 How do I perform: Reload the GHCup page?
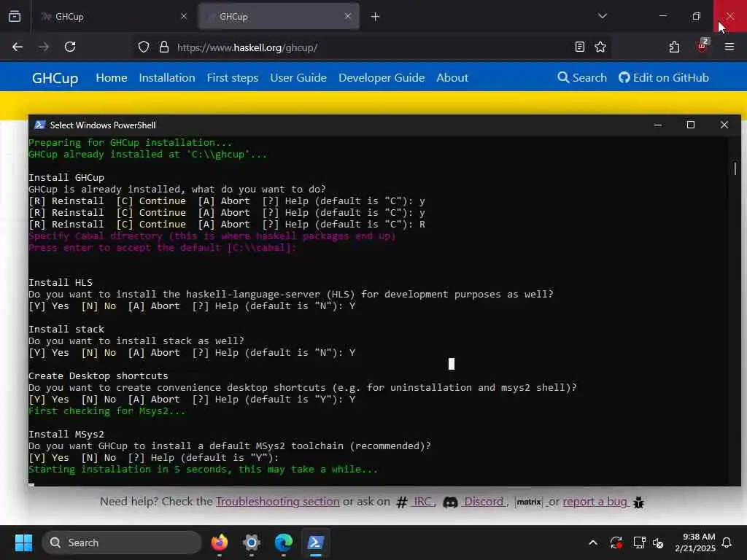click(70, 47)
